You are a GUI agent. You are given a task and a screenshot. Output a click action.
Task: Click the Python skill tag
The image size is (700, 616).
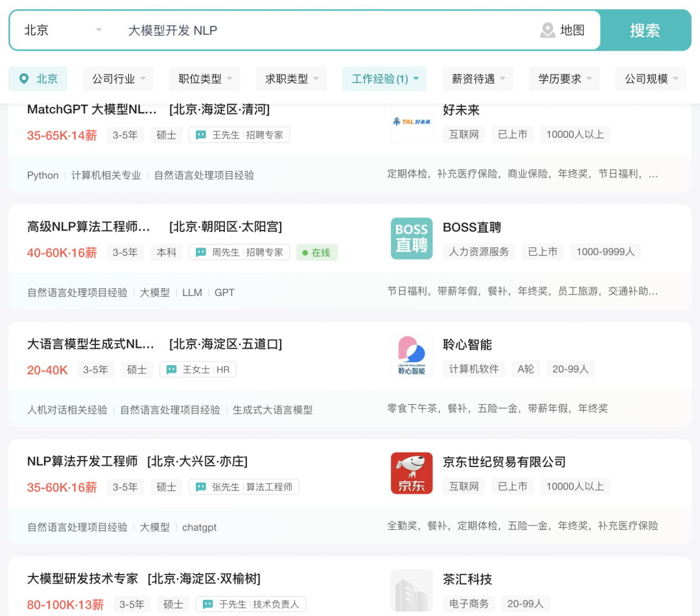point(43,176)
